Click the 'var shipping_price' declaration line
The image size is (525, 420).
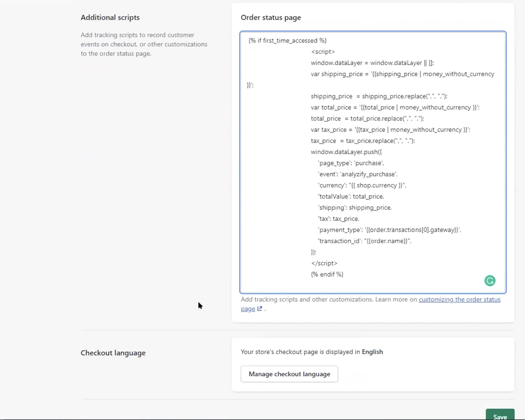(402, 74)
